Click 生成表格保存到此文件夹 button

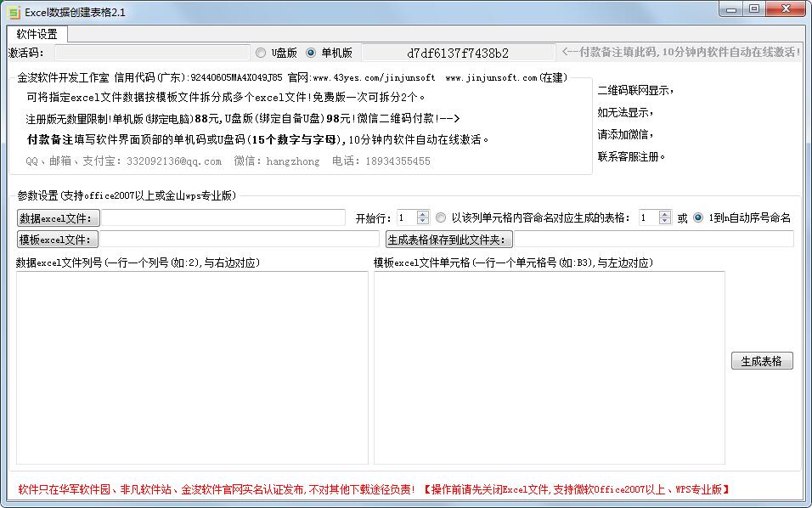449,240
